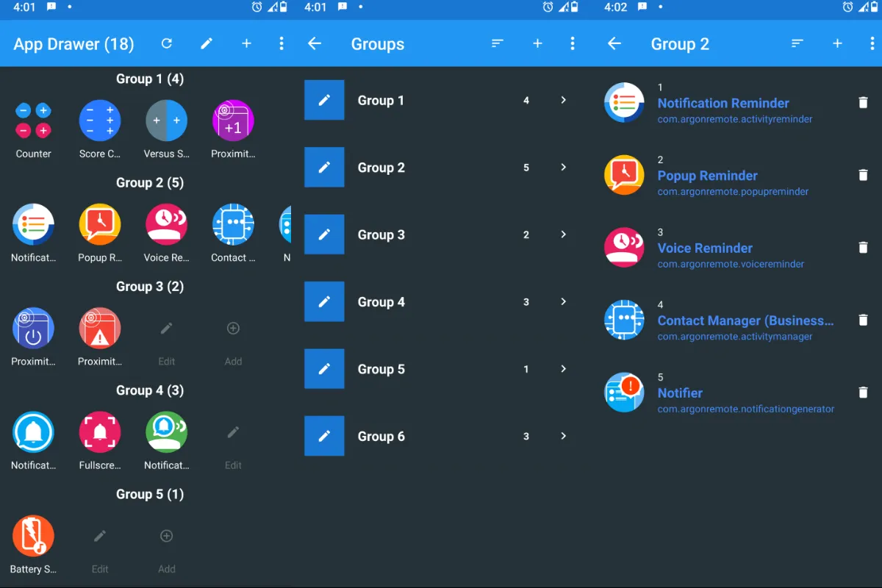Delete Notifier from Group 2
Image resolution: width=882 pixels, height=588 pixels.
click(863, 392)
